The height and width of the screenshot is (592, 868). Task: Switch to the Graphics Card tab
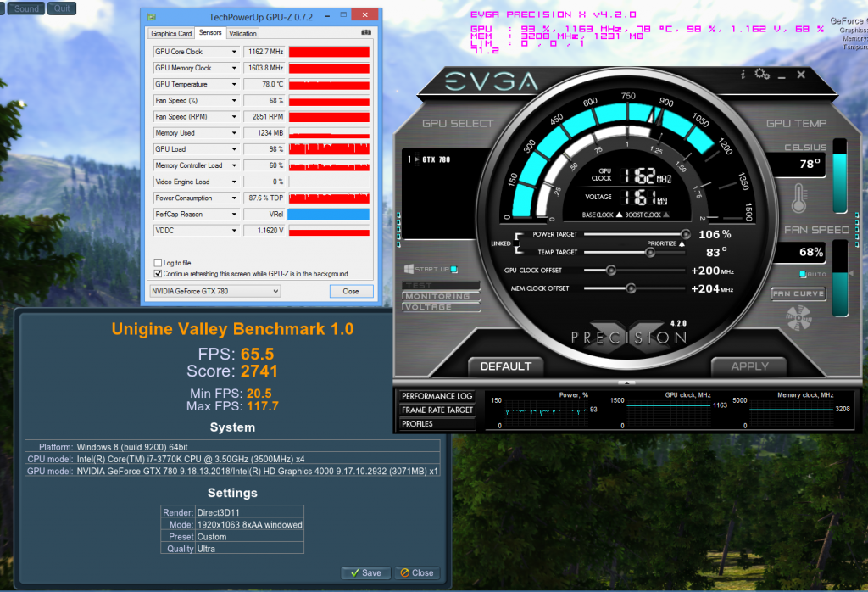point(171,34)
